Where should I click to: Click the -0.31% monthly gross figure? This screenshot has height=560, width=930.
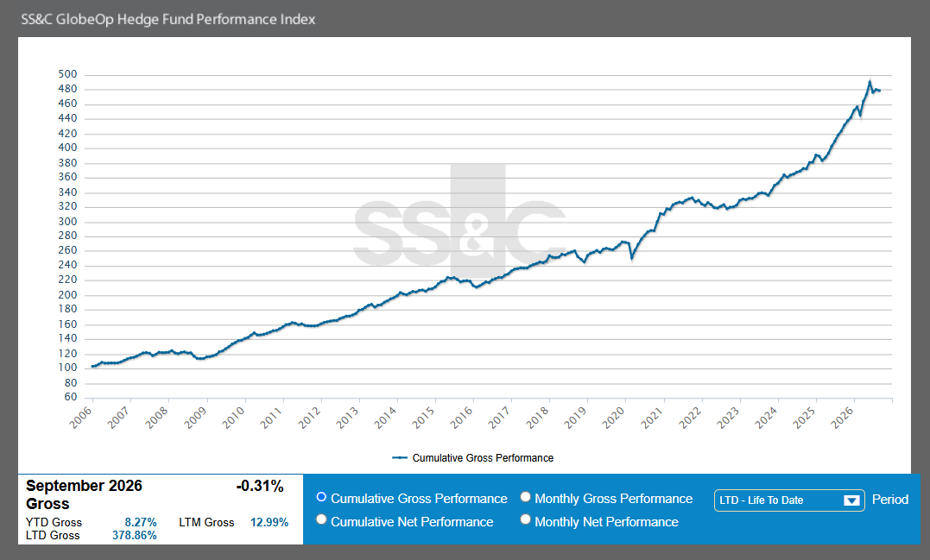[x=260, y=486]
